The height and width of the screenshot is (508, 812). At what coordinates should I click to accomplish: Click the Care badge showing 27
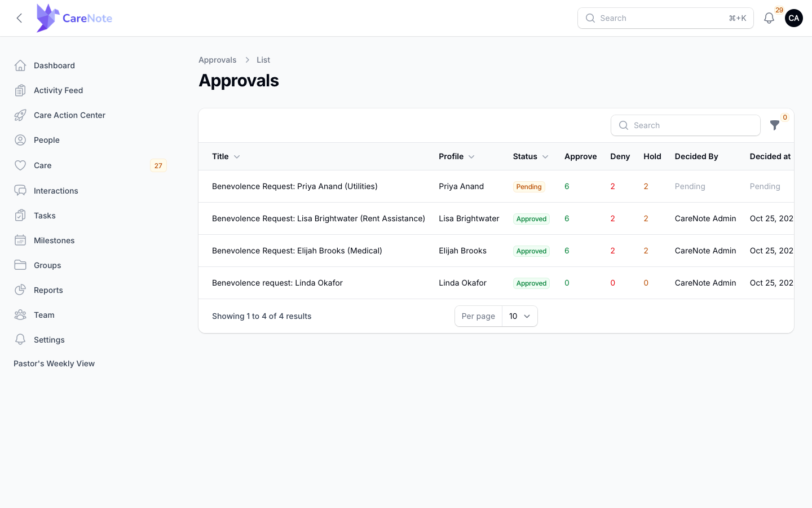(158, 165)
